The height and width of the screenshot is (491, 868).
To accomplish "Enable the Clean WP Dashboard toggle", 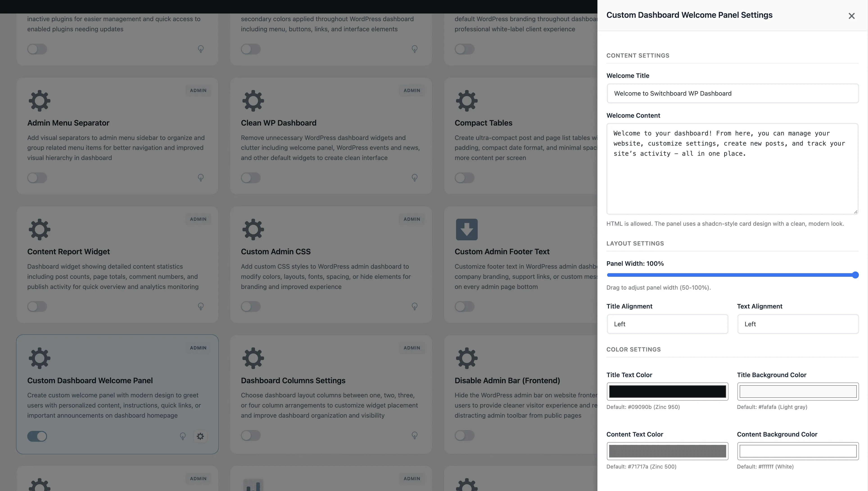I will click(x=251, y=178).
